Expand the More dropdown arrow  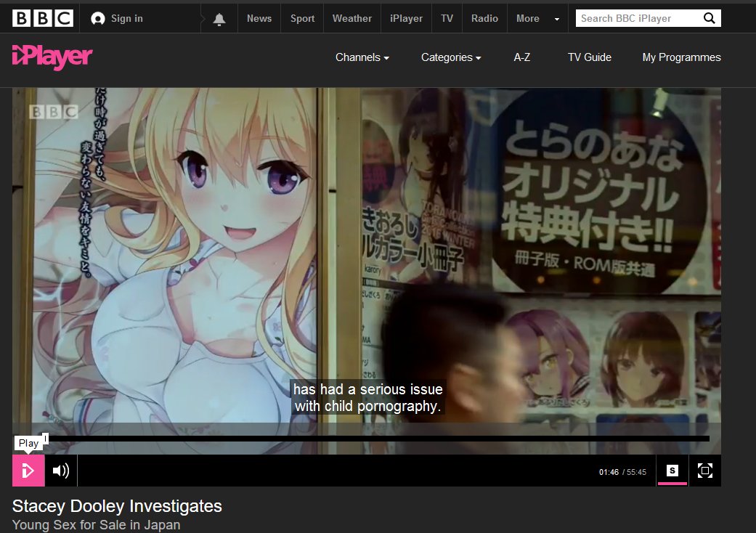click(x=557, y=20)
